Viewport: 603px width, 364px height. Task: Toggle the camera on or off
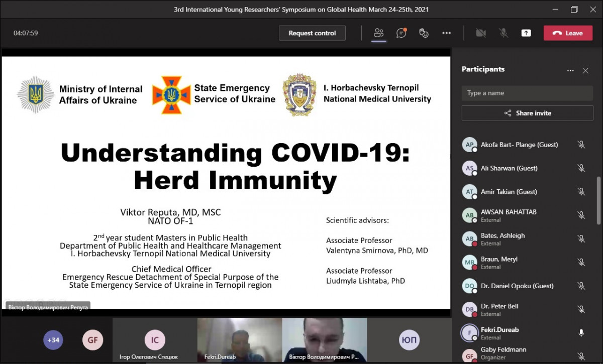pyautogui.click(x=481, y=33)
